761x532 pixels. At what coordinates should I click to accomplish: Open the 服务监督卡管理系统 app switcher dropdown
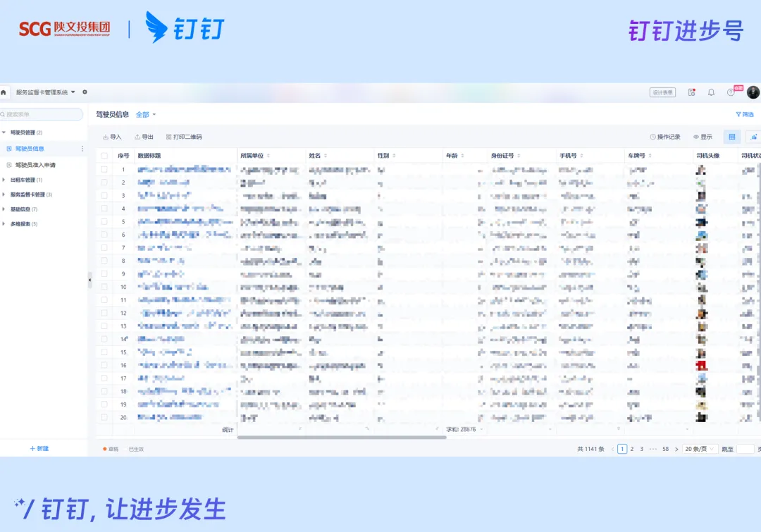[x=46, y=92]
